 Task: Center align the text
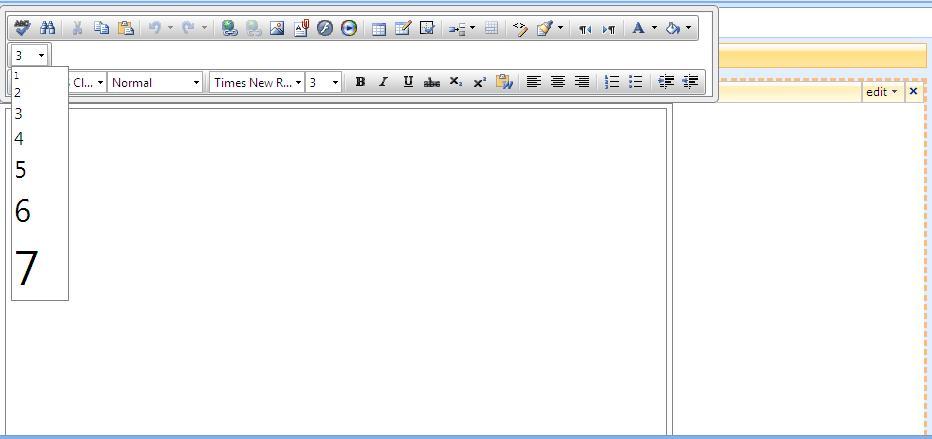point(558,82)
